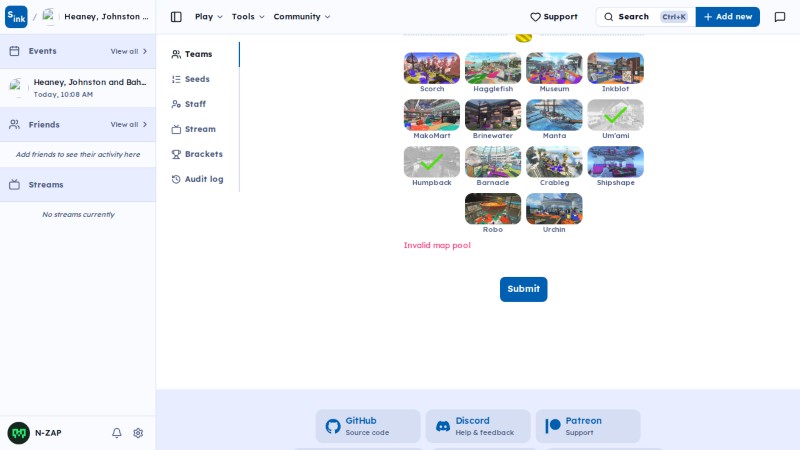View all events
Image resolution: width=800 pixels, height=450 pixels.
point(129,52)
